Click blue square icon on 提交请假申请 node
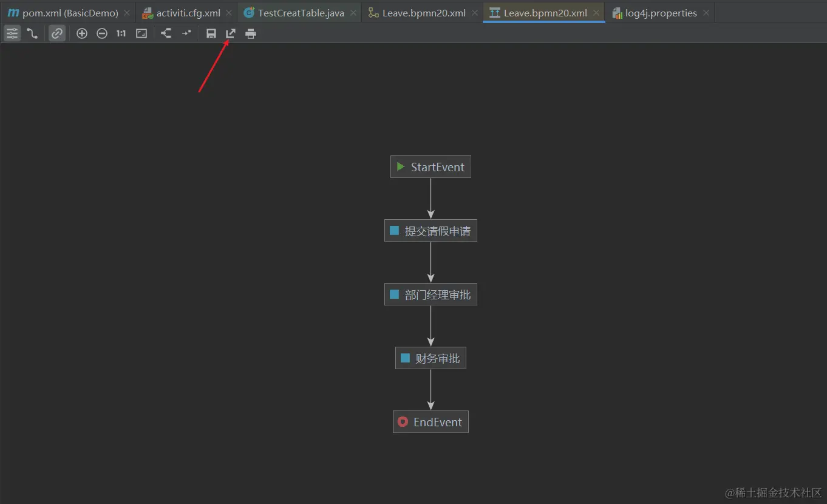The image size is (827, 504). pyautogui.click(x=394, y=230)
